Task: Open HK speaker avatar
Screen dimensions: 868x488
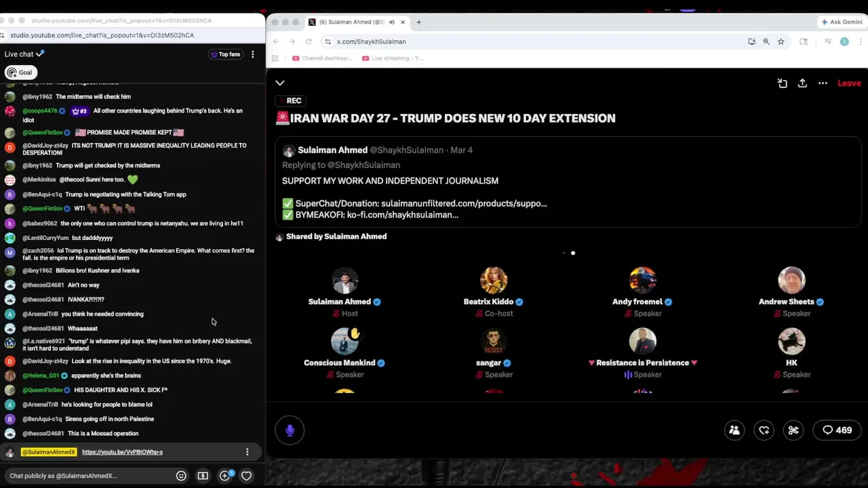Action: [791, 341]
